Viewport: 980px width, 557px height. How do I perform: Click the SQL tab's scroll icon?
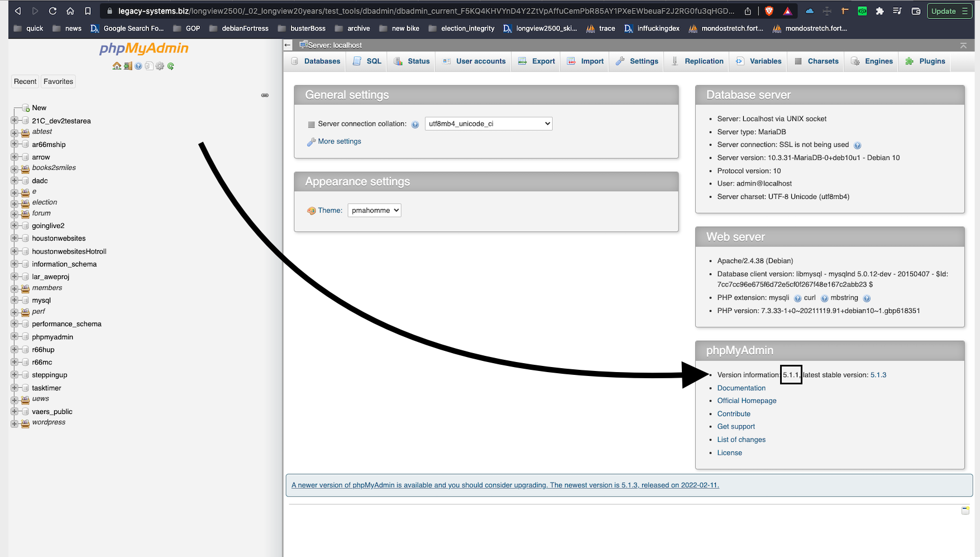point(357,61)
